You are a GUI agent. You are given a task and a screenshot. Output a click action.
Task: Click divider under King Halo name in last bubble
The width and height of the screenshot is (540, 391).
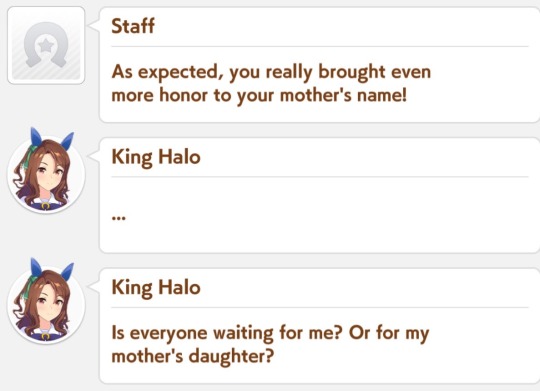pos(320,307)
